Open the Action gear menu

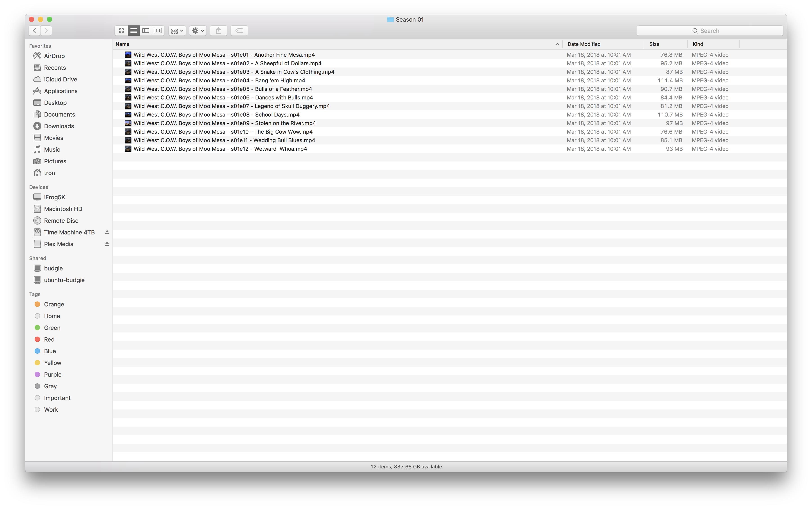point(197,31)
